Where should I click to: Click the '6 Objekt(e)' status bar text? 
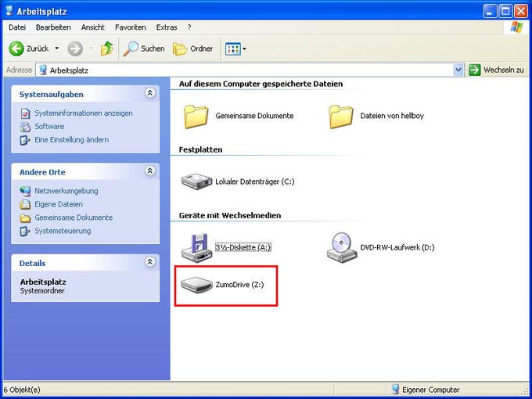coord(22,390)
